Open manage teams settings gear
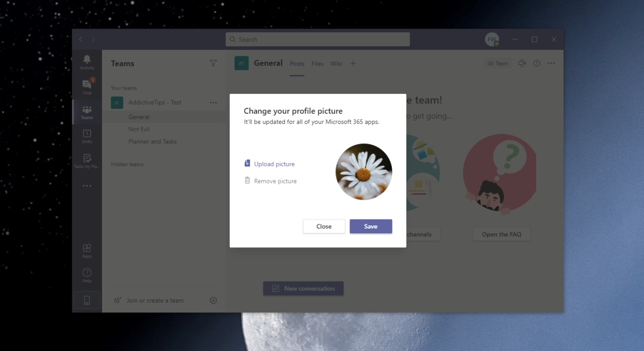This screenshot has width=644, height=351. 213,301
